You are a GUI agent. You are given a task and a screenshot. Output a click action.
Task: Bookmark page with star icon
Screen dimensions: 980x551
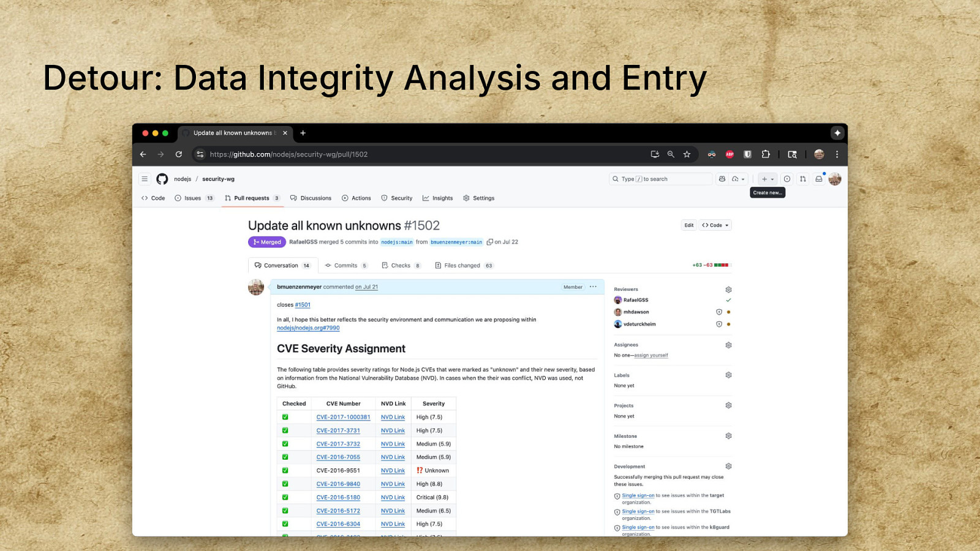[687, 154]
